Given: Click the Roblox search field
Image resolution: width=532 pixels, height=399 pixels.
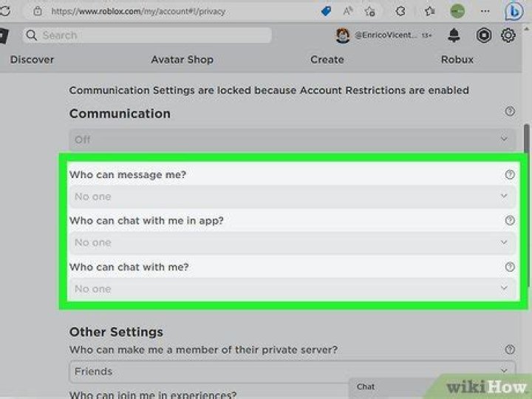Looking at the screenshot, I should point(148,35).
